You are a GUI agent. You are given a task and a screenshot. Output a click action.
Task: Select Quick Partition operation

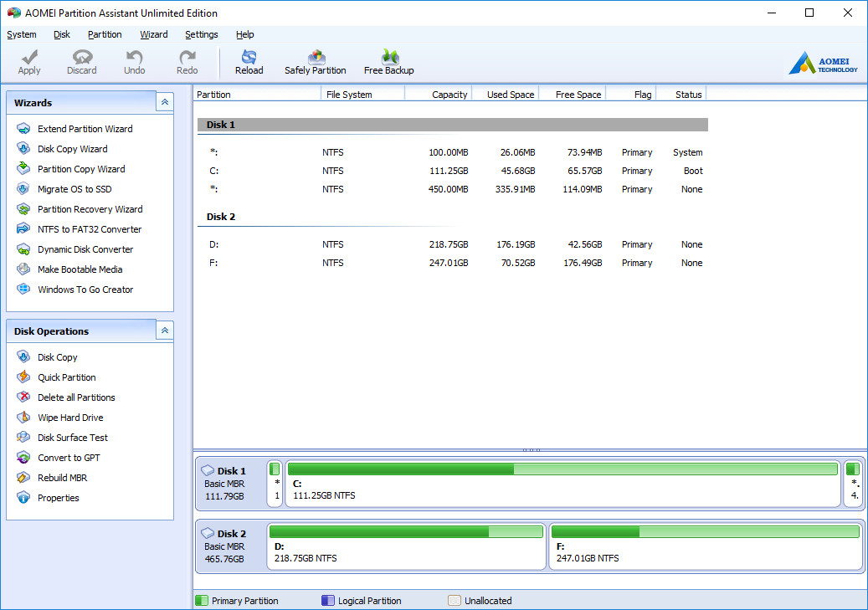click(x=66, y=377)
